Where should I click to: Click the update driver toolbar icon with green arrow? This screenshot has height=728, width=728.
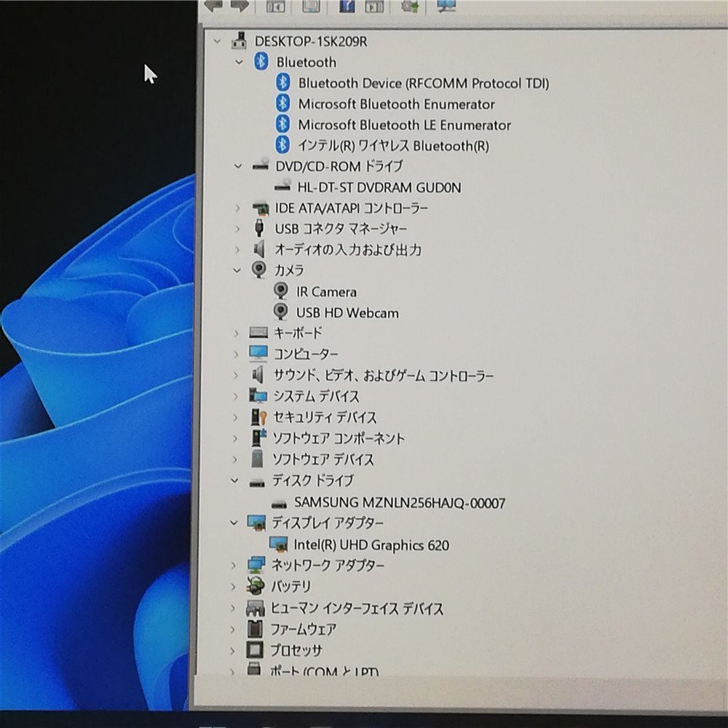(x=411, y=6)
